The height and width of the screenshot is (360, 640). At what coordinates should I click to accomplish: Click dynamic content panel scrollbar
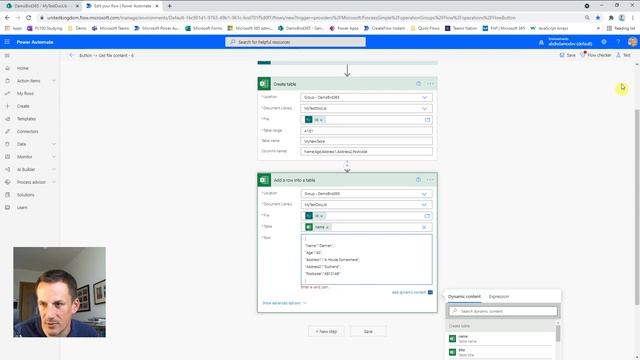click(558, 333)
